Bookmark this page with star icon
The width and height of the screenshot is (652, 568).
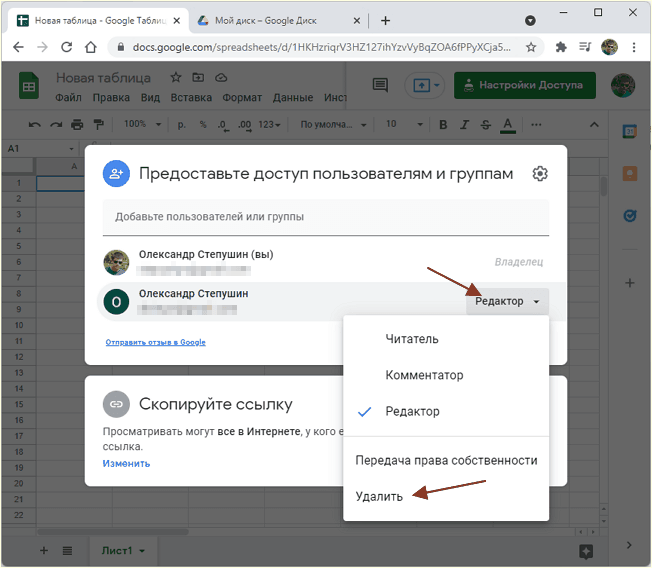[531, 47]
